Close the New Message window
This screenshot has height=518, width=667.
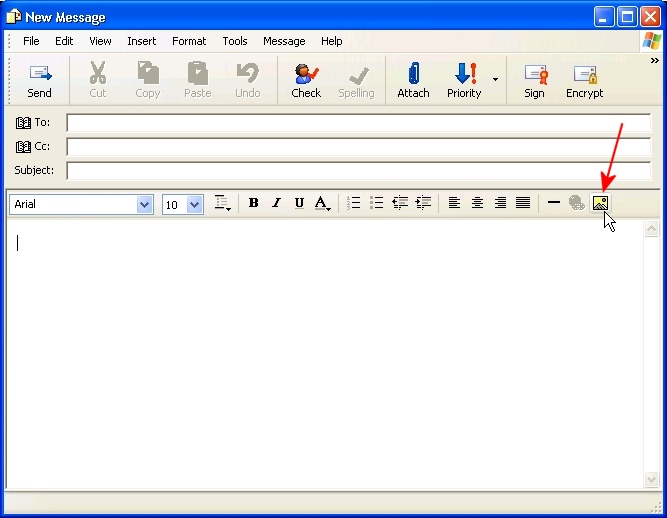coord(650,17)
